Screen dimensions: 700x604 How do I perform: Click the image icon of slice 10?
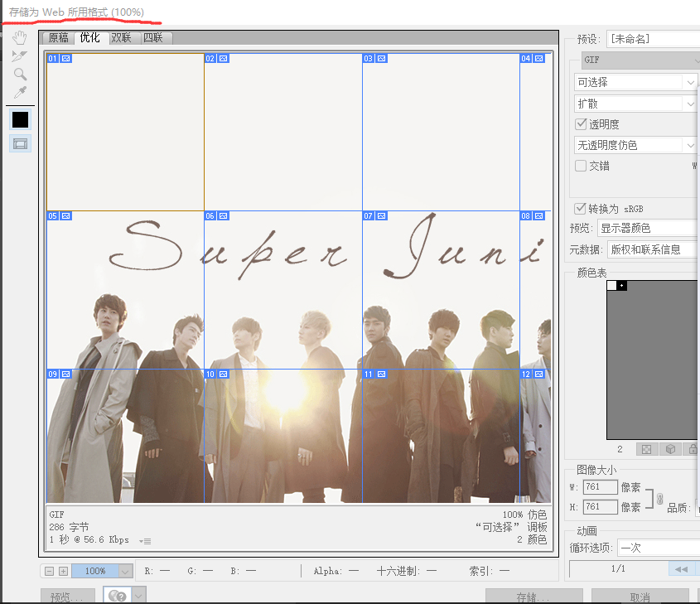click(224, 374)
